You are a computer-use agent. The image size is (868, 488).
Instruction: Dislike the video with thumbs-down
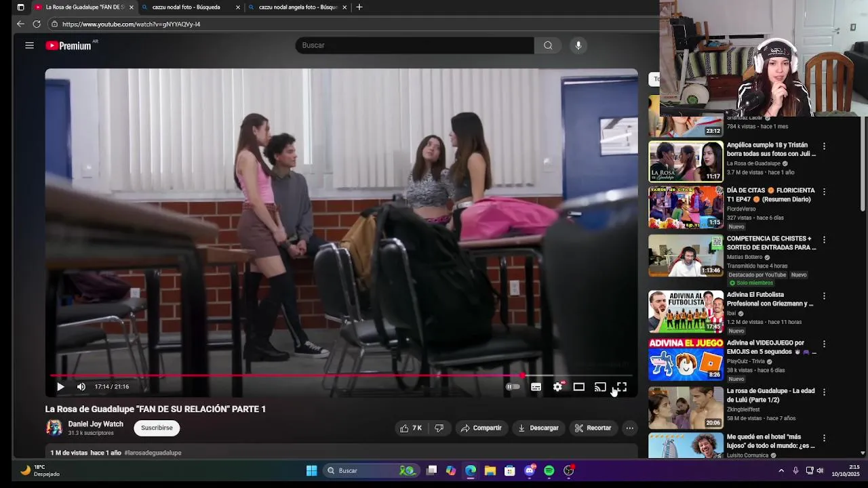click(x=439, y=428)
